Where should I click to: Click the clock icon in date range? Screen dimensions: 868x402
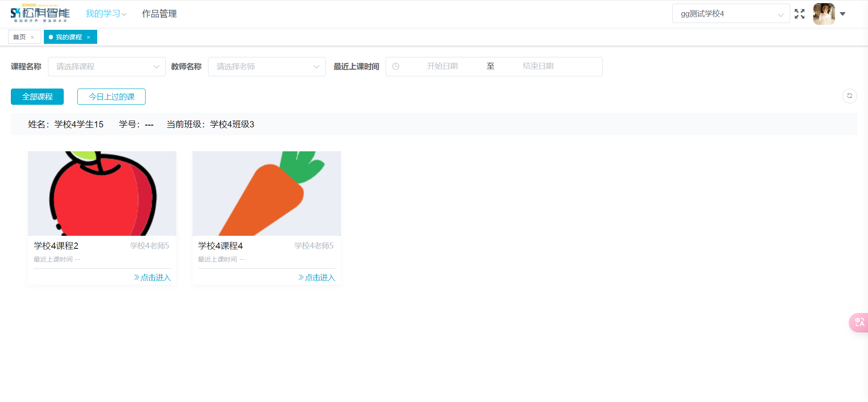pos(396,66)
